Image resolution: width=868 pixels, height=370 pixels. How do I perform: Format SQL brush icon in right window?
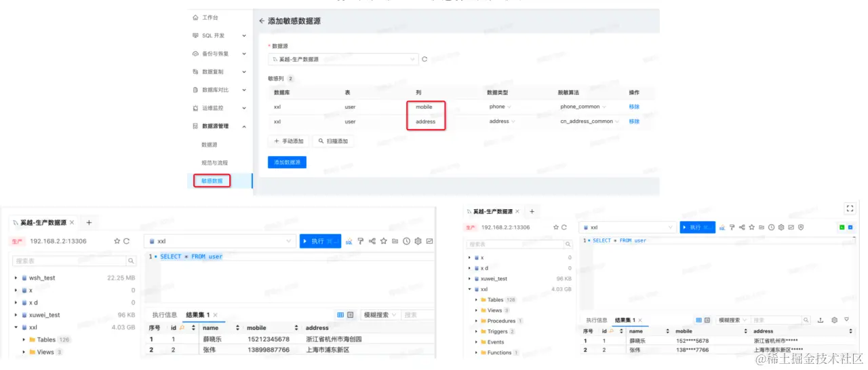coord(732,227)
